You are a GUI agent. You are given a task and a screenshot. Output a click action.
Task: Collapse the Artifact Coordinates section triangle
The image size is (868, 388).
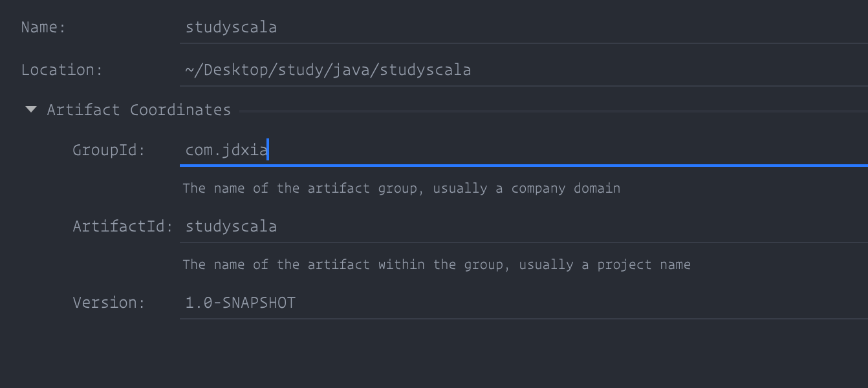pyautogui.click(x=30, y=110)
